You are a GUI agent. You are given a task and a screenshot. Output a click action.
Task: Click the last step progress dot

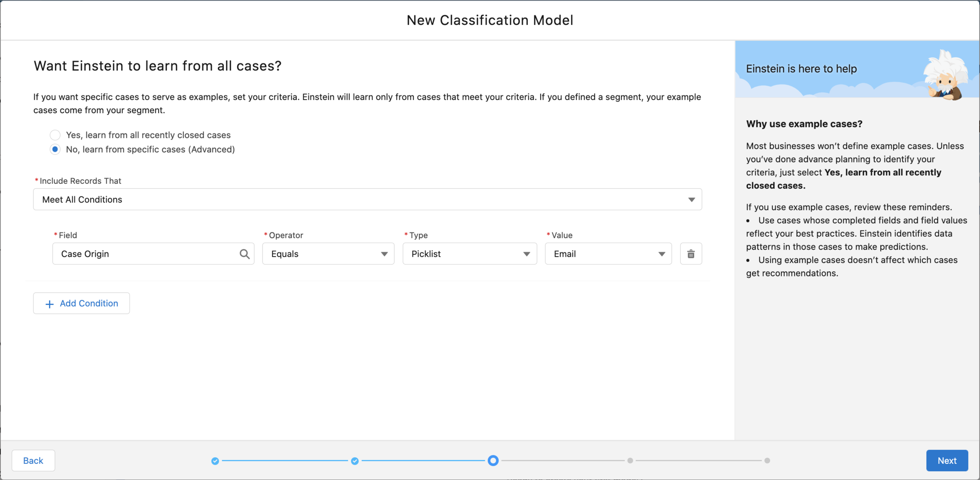point(767,461)
